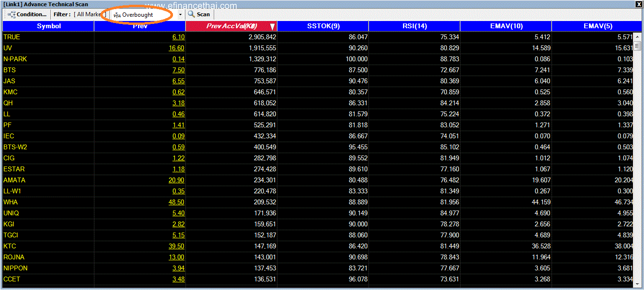Image resolution: width=644 pixels, height=290 pixels.
Task: Click KTC EMAV(10) value 36.528
Action: 541,246
